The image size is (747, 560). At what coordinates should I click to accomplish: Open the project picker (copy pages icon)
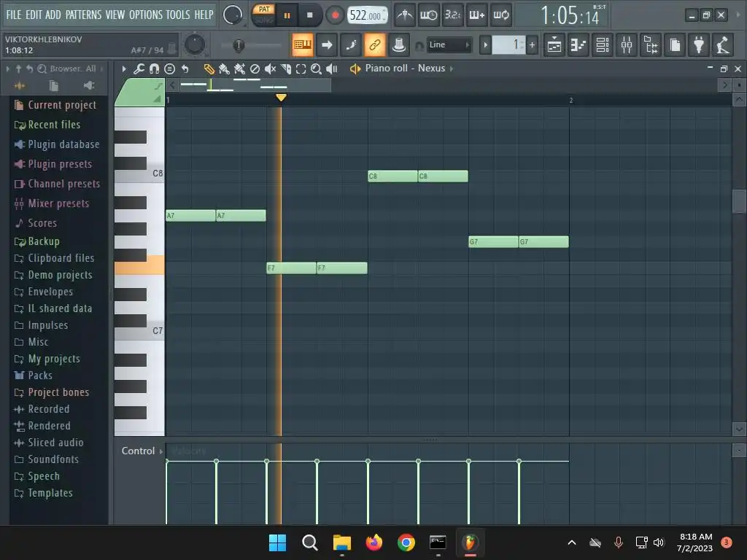click(x=675, y=44)
